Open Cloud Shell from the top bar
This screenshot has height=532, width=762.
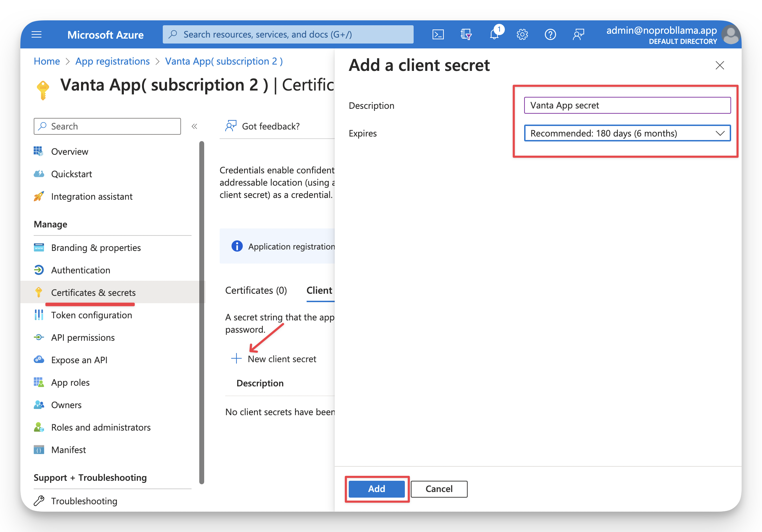coord(438,34)
